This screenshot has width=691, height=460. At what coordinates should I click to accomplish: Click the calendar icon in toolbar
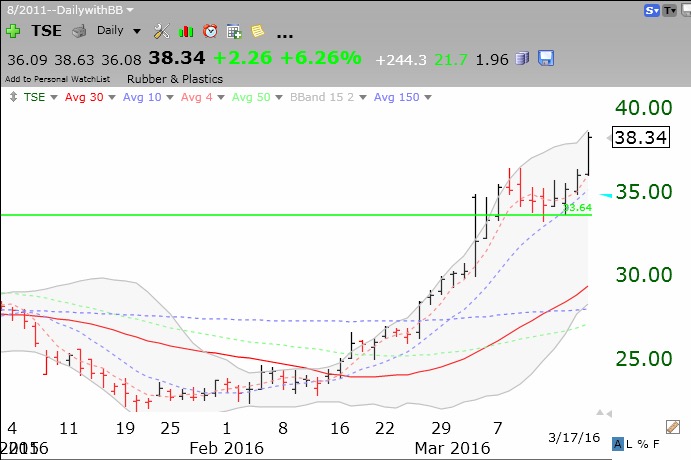pos(233,32)
